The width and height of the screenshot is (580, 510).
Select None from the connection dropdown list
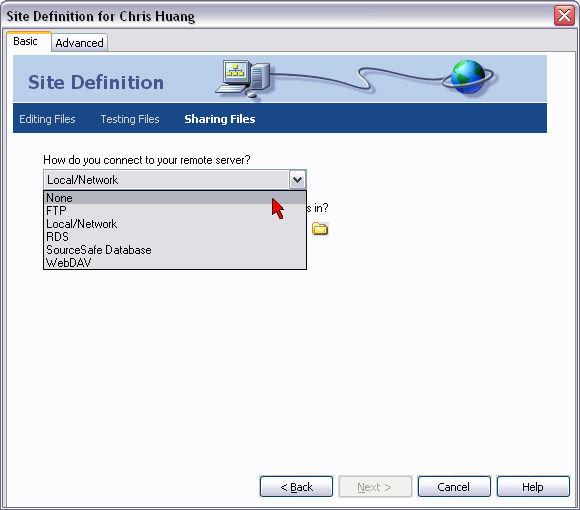[175, 198]
